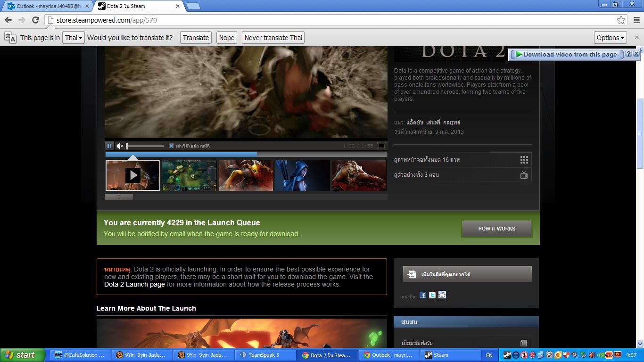The height and width of the screenshot is (362, 644).
Task: Dismiss the translate bar
Action: coord(637,37)
